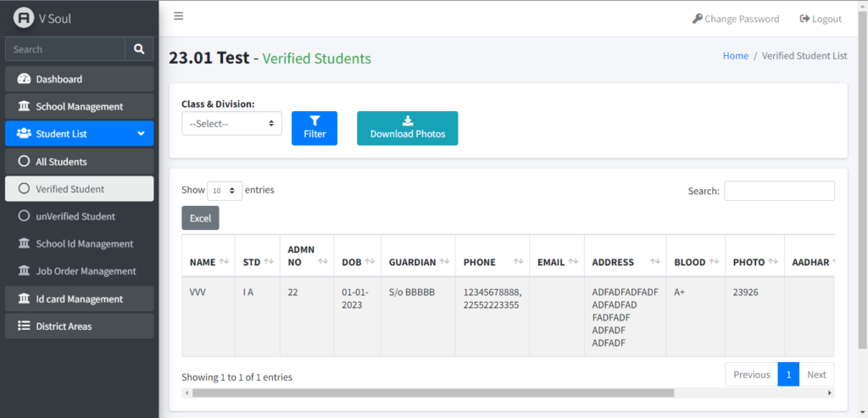Click the horizontal table scrollbar
The height and width of the screenshot is (418, 868).
pos(433,393)
